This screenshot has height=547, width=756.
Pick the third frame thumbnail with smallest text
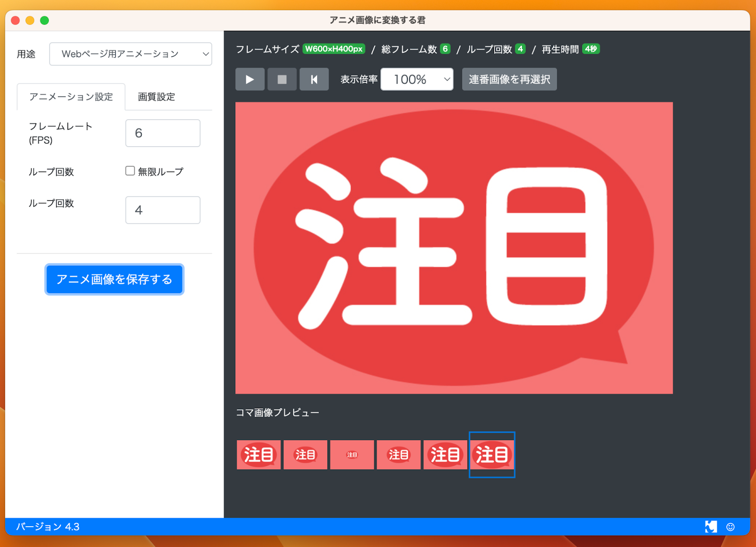[x=352, y=455]
